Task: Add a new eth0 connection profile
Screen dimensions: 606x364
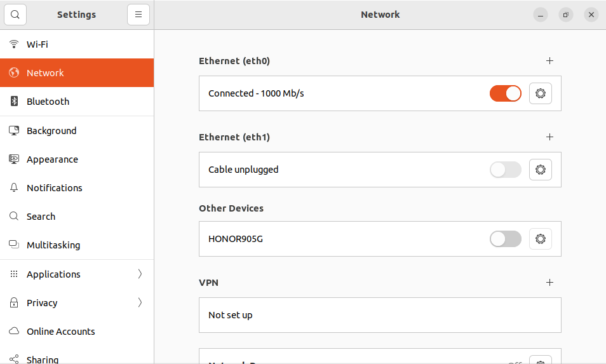Action: pyautogui.click(x=549, y=61)
